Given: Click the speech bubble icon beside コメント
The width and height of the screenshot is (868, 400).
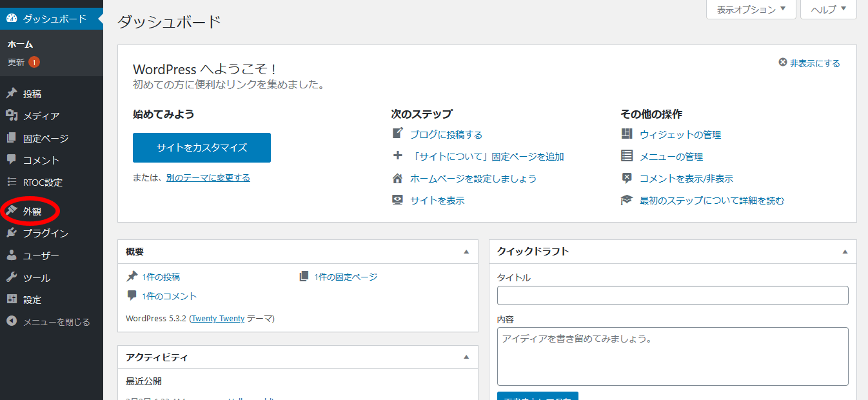Looking at the screenshot, I should tap(12, 160).
